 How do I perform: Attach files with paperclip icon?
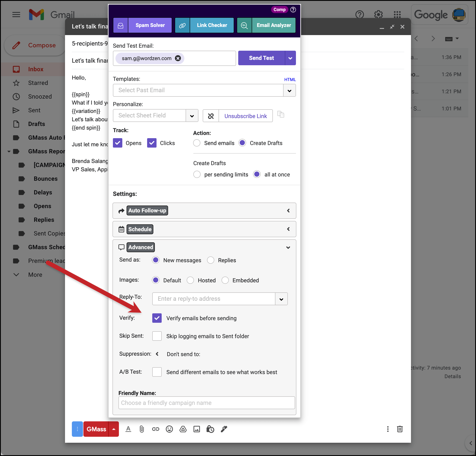pos(142,429)
